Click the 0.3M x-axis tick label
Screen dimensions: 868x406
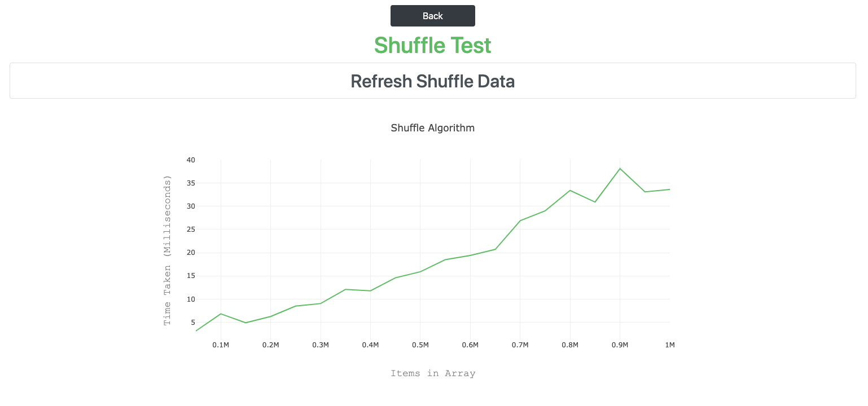coord(321,345)
